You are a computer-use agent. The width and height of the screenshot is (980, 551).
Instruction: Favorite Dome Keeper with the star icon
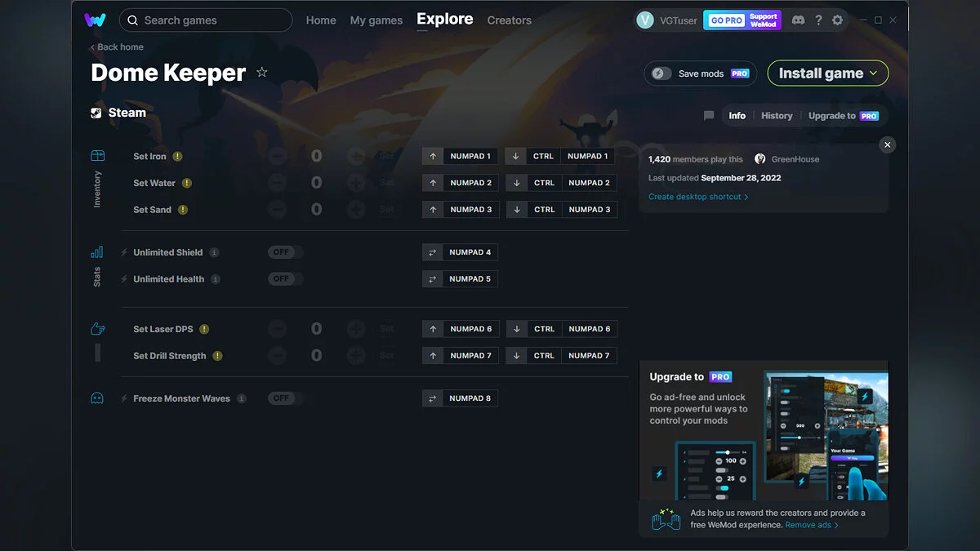tap(262, 73)
